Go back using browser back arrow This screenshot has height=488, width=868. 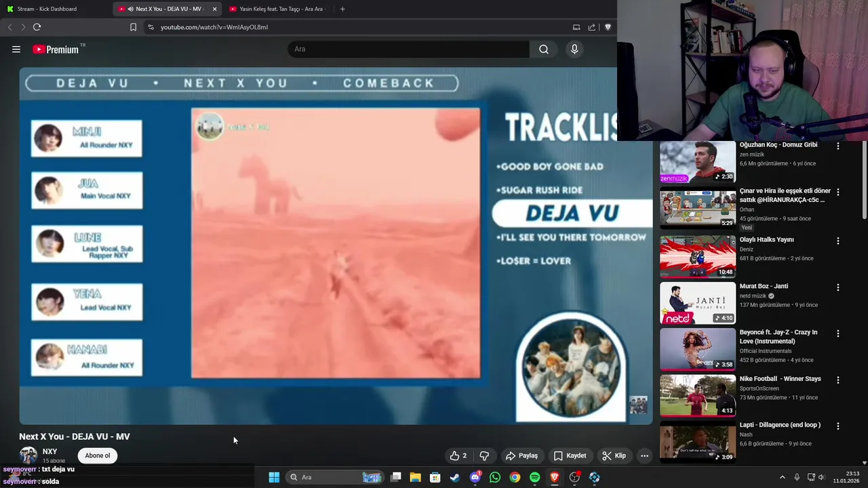tap(9, 27)
